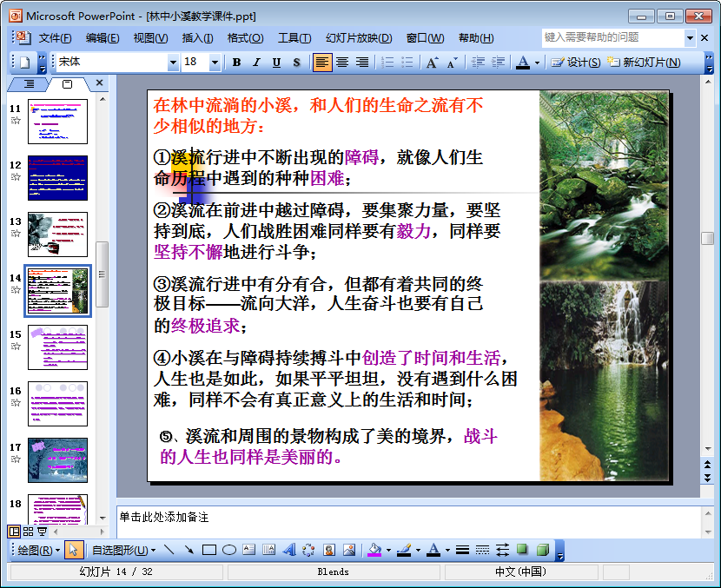Switch to Slide Sorter view
The height and width of the screenshot is (588, 721).
point(28,532)
